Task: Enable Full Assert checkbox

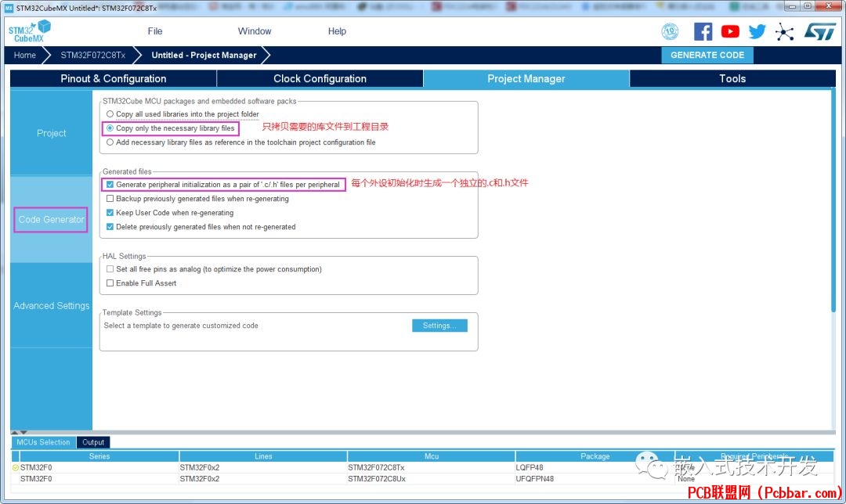Action: pyautogui.click(x=110, y=283)
